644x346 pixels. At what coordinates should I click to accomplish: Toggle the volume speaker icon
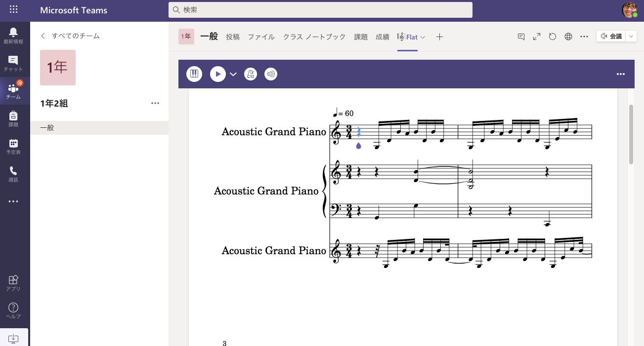click(271, 74)
